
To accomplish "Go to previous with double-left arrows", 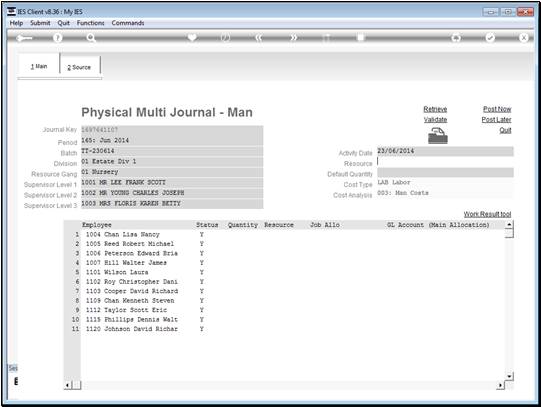I will point(259,38).
